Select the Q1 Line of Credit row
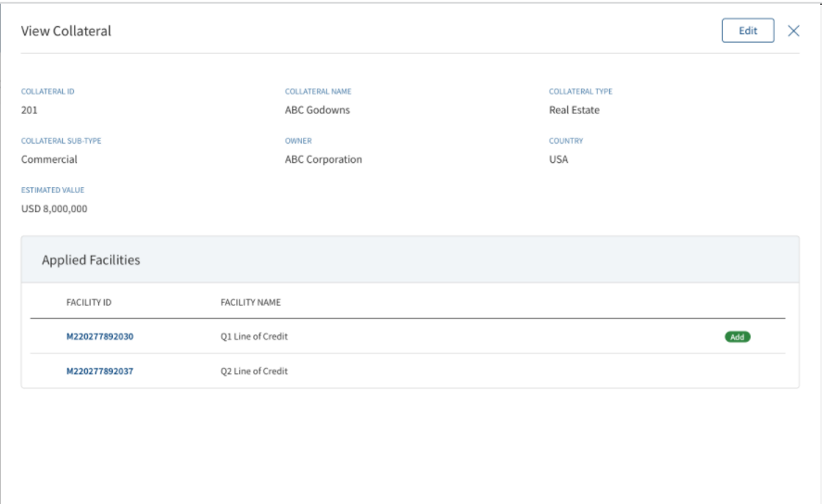The width and height of the screenshot is (822, 504). click(x=408, y=336)
